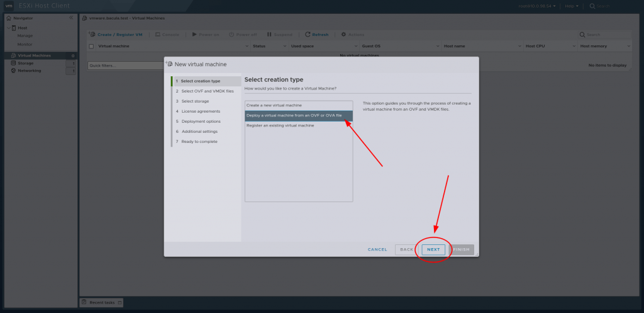Click the Refresh toolbar icon
Viewport: 644px width, 313px height.
click(307, 34)
